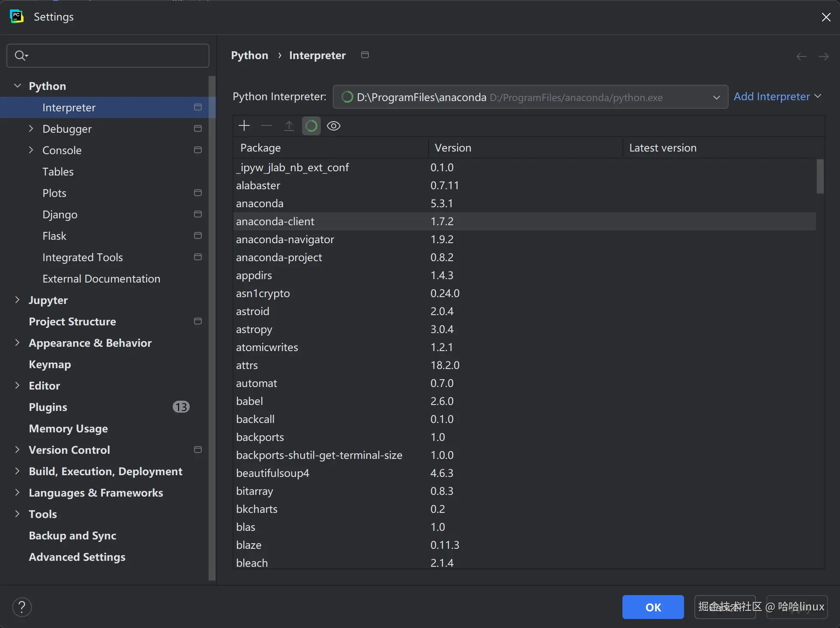Click the forward navigation arrow

(823, 57)
